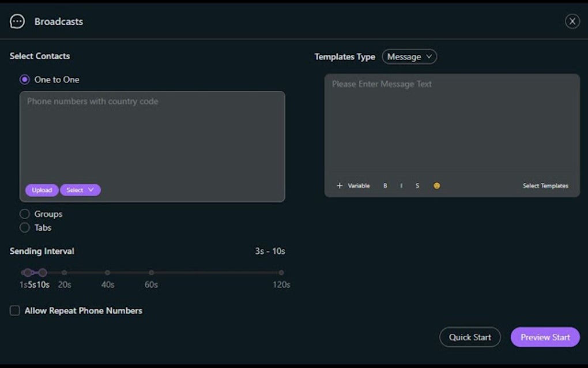Click the Upload button for phone numbers
The image size is (588, 368).
tap(42, 190)
